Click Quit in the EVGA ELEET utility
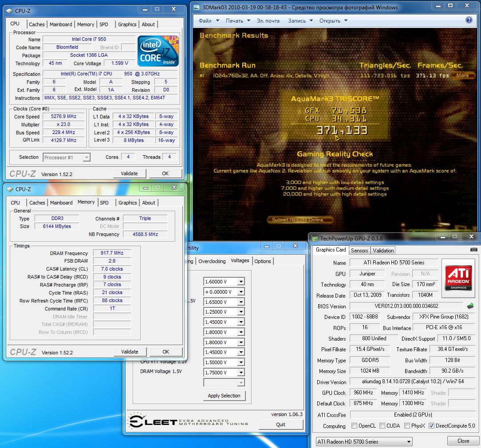This screenshot has height=448, width=481. click(281, 424)
